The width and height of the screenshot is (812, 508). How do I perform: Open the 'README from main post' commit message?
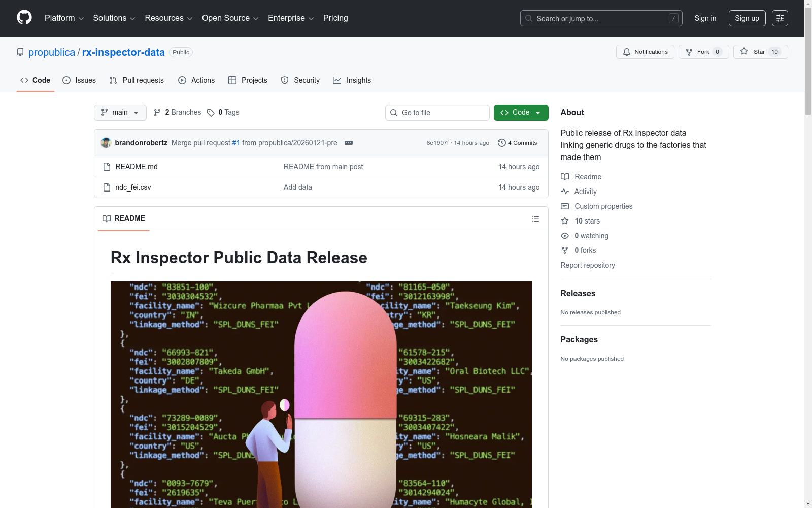pyautogui.click(x=323, y=167)
